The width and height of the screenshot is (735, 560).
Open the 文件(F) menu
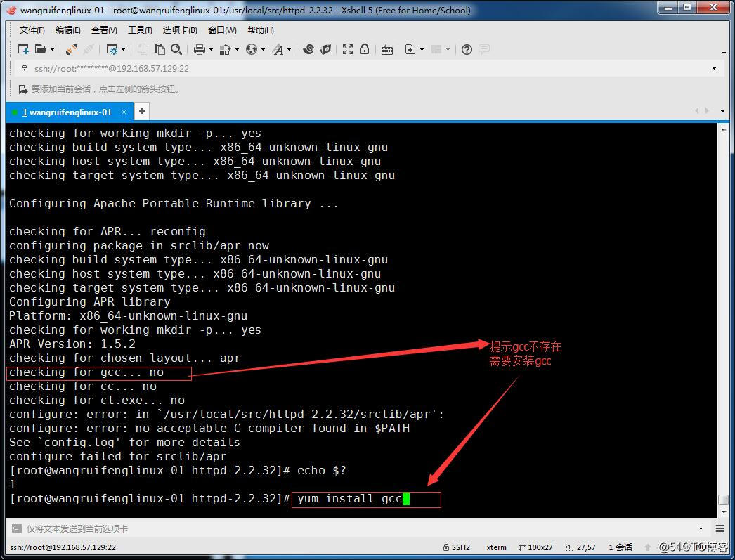click(32, 30)
